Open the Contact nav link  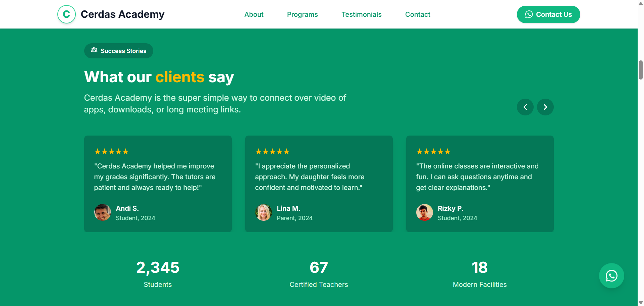417,14
